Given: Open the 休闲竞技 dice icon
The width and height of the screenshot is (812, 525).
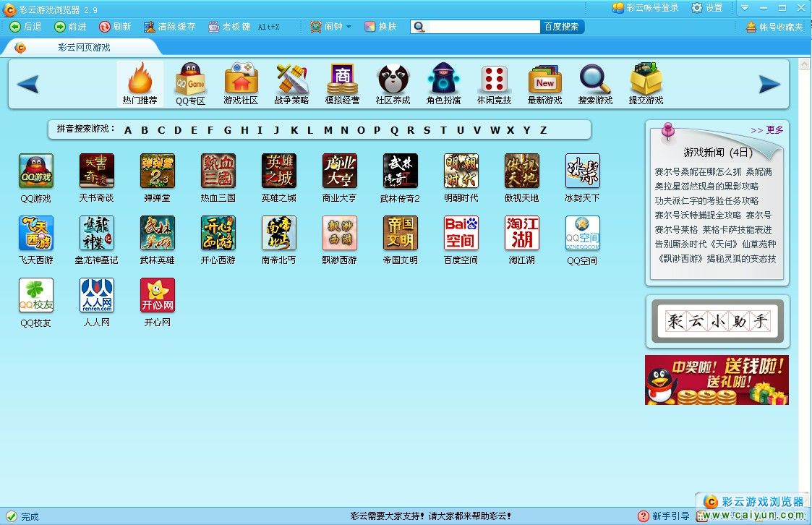Looking at the screenshot, I should click(494, 80).
